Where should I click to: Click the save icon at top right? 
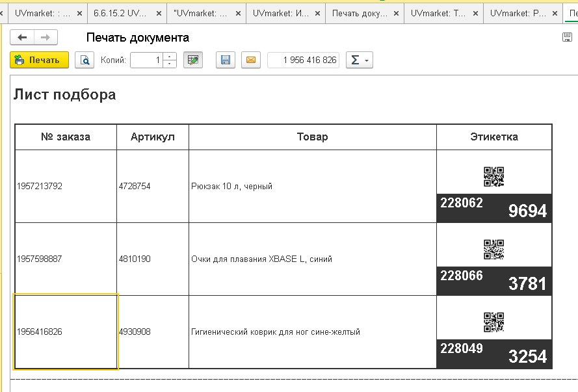coord(567,37)
